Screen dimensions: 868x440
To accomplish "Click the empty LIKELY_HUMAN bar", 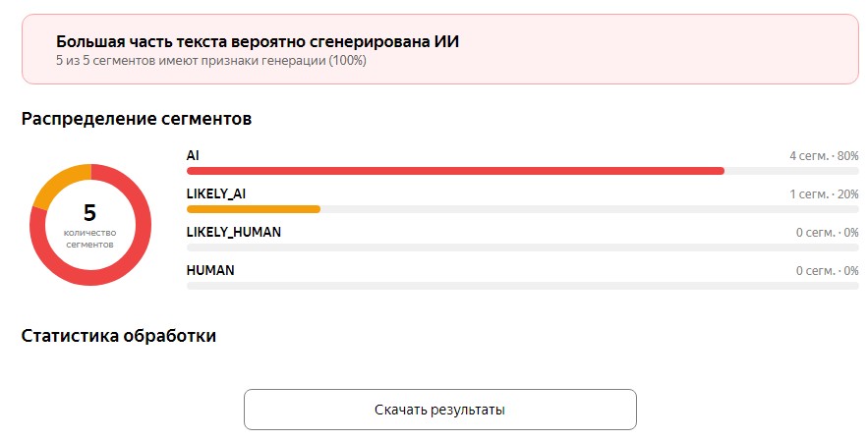I will pos(523,247).
